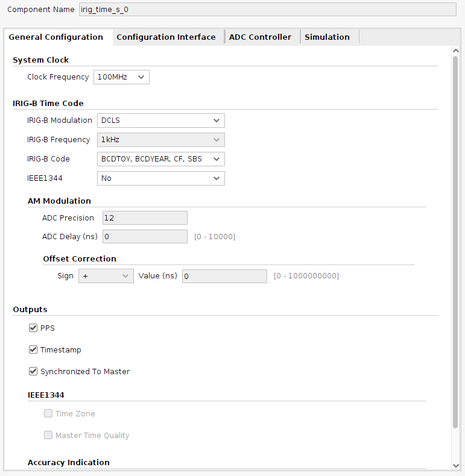Click the vertical scrollbar thumb

[455, 242]
